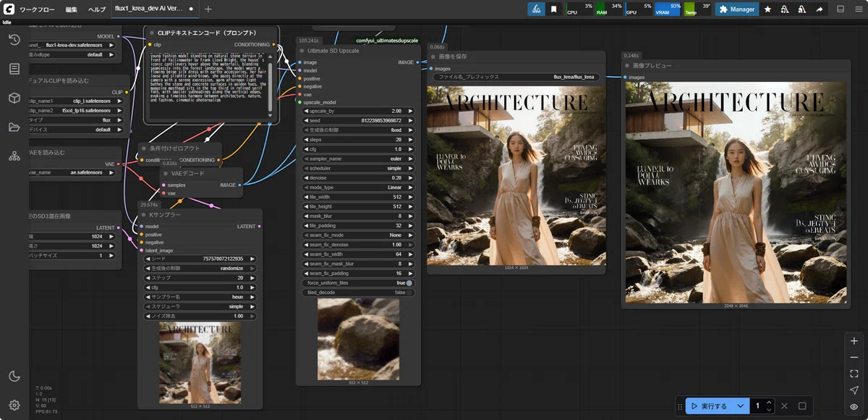Click the share arrow icon
This screenshot has height=420, width=868.
pos(820,9)
